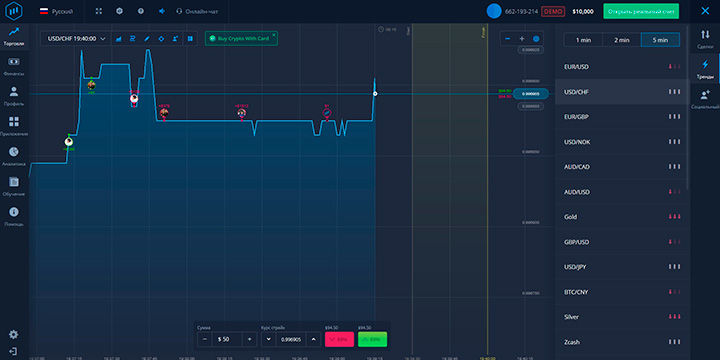Click the strike price field 0.996905
This screenshot has height=360, width=720.
[x=291, y=339]
